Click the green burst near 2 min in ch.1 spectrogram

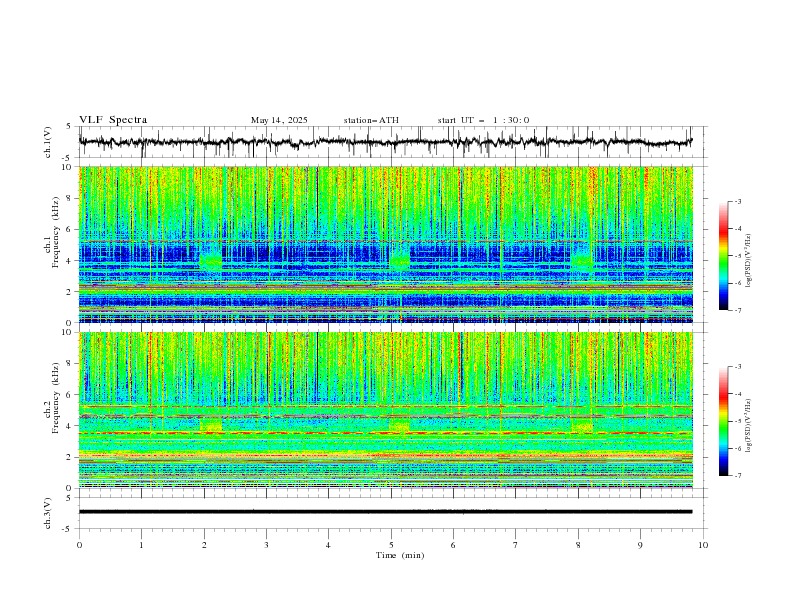point(211,261)
